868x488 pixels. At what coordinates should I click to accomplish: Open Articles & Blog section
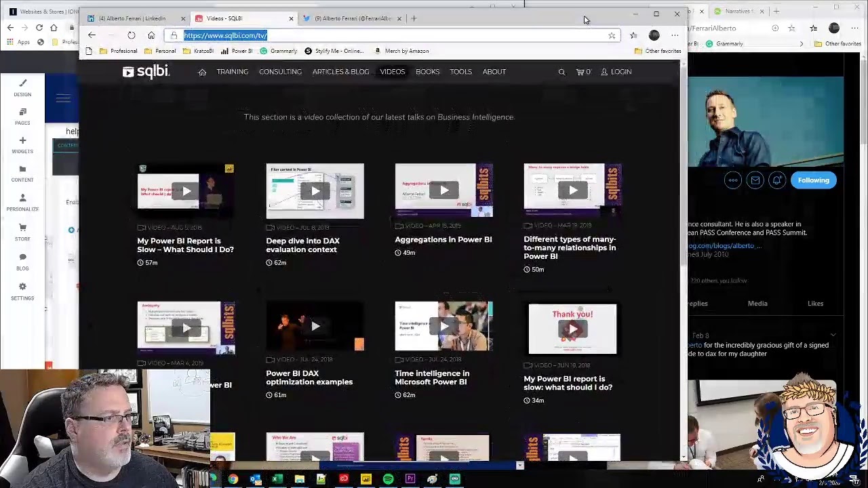pyautogui.click(x=340, y=72)
